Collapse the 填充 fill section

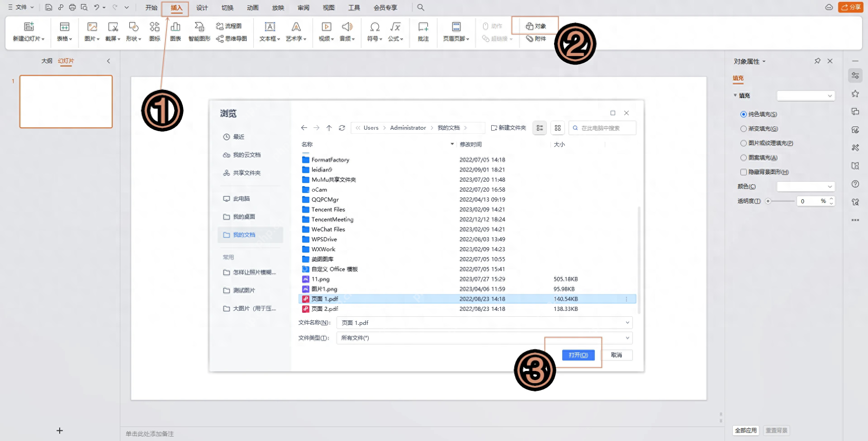point(735,95)
